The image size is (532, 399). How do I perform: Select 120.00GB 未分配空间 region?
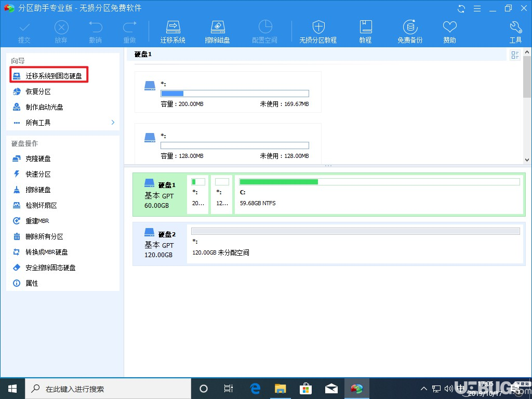coord(355,244)
